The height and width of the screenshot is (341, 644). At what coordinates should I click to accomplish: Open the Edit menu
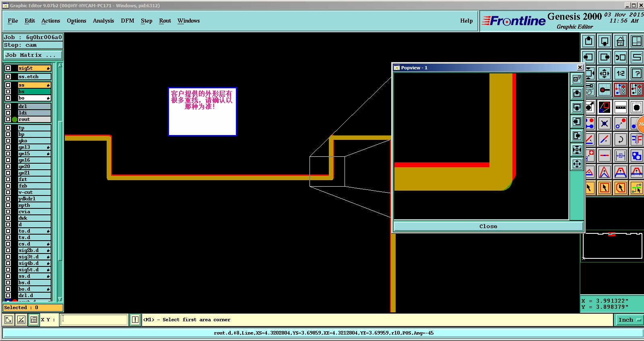(30, 21)
